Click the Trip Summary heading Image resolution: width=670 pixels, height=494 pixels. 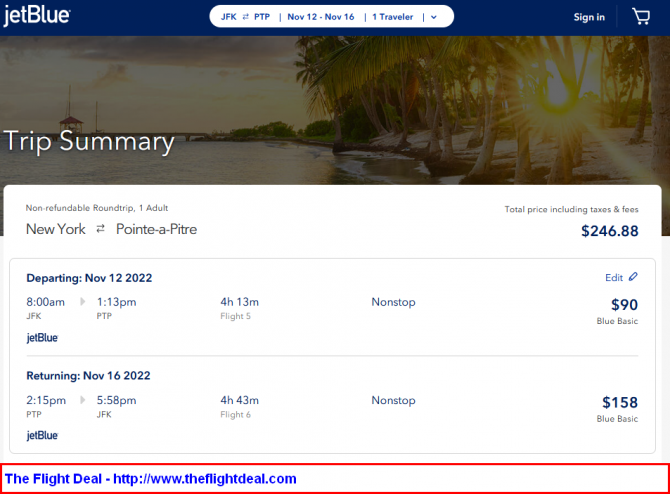89,141
